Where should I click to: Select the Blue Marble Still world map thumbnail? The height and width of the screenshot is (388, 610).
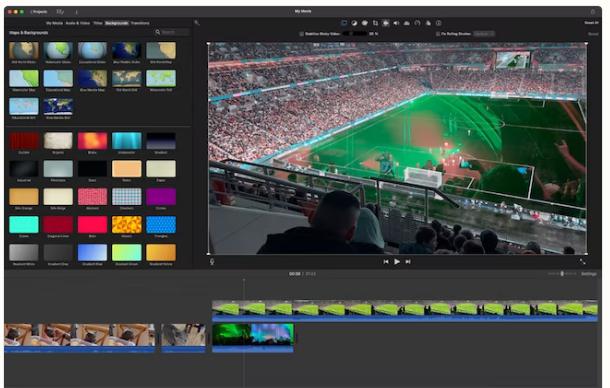coord(58,106)
